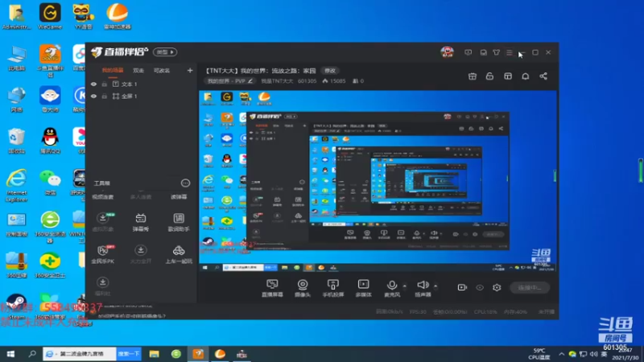The image size is (644, 362).
Task: Edit the 我的世界 - PVP category tag
Action: coord(230,81)
